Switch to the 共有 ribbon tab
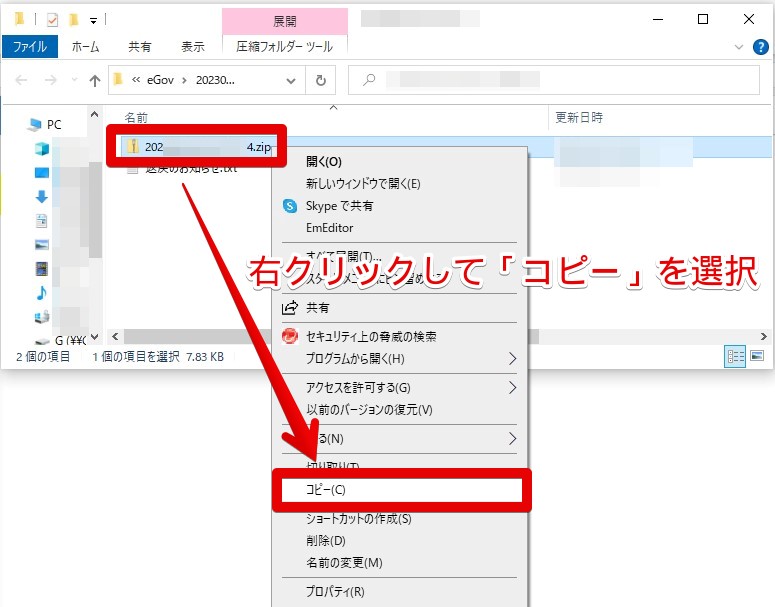The width and height of the screenshot is (775, 607). pyautogui.click(x=139, y=46)
